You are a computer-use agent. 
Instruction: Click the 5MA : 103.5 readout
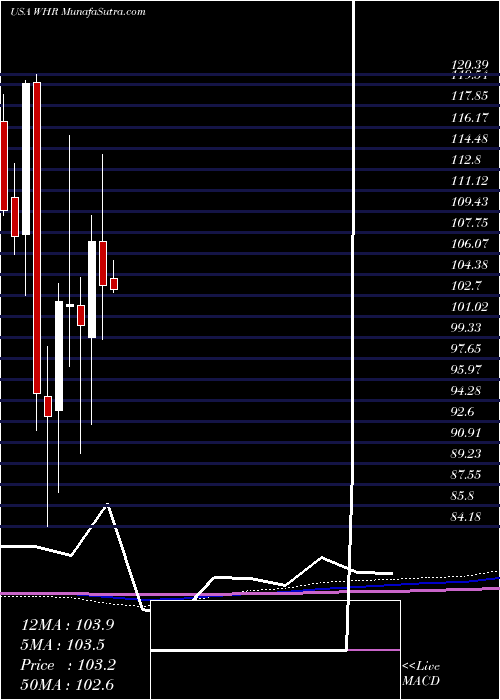click(x=63, y=645)
